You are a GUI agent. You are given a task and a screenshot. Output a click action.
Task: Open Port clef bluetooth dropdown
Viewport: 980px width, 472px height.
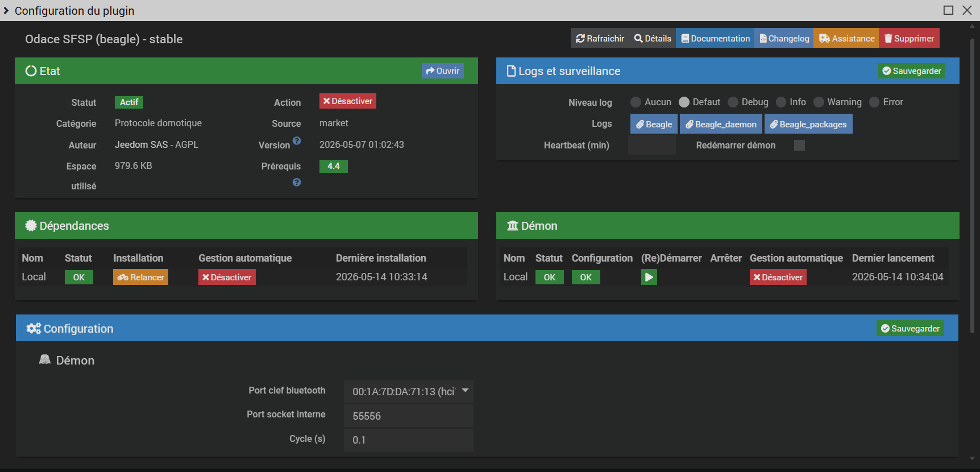pyautogui.click(x=409, y=391)
